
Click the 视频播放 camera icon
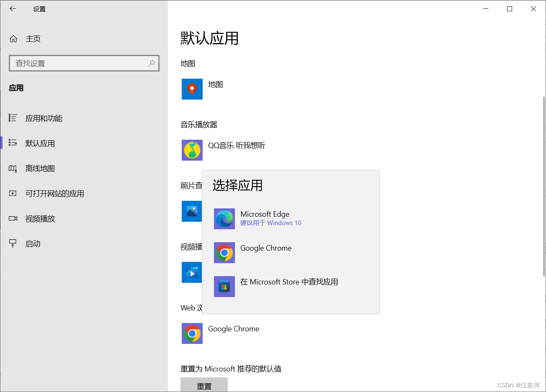[x=13, y=219]
